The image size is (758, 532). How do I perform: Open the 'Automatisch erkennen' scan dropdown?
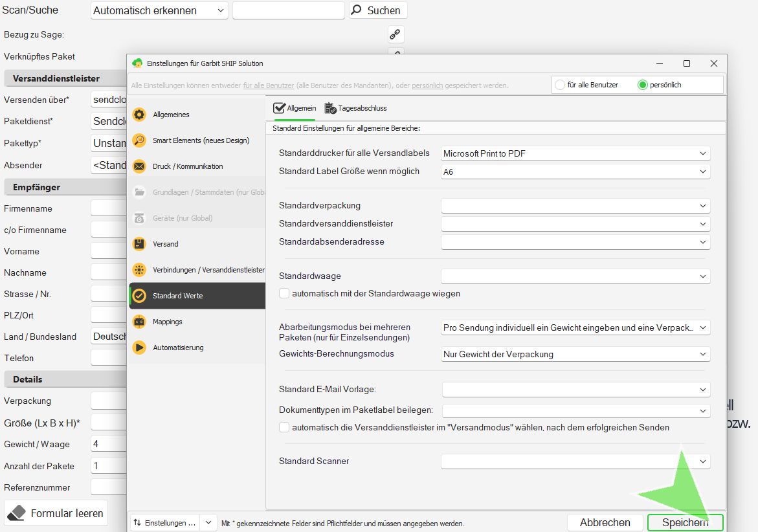(x=159, y=10)
